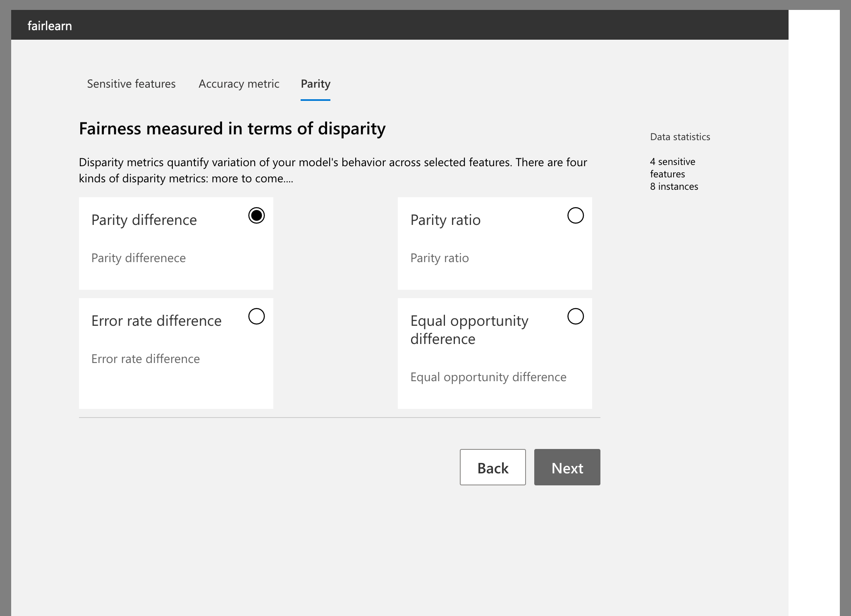Click the Data statistics heading
Screen dimensions: 851x616
pos(680,136)
